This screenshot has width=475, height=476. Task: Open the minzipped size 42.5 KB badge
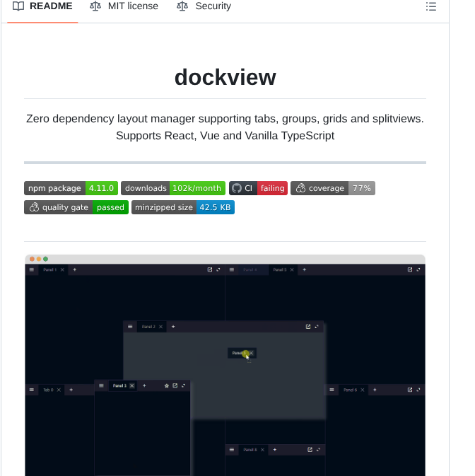(x=183, y=207)
